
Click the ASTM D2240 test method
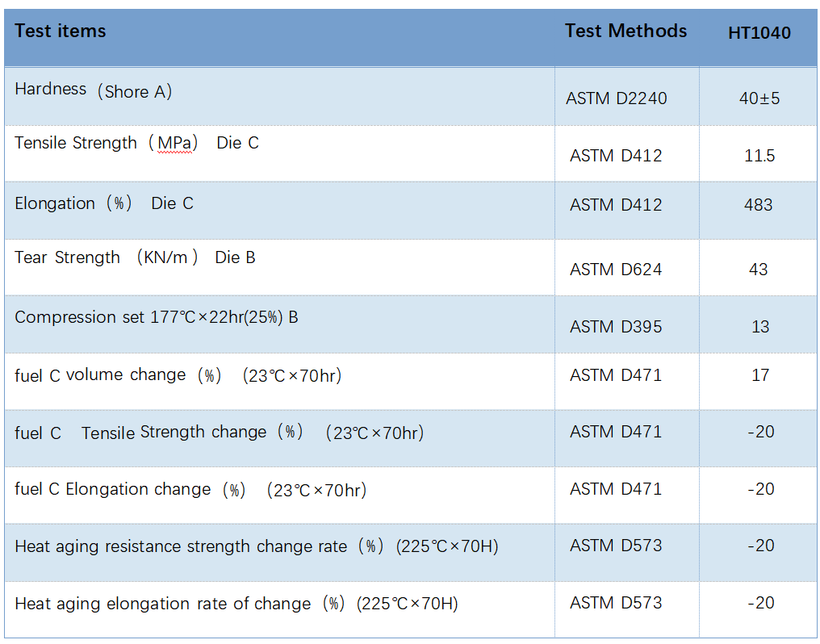[617, 98]
